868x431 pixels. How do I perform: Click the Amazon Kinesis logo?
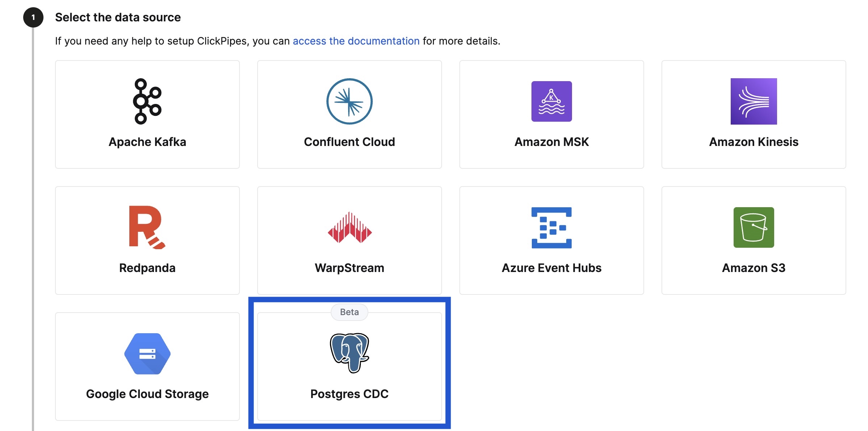(x=753, y=101)
